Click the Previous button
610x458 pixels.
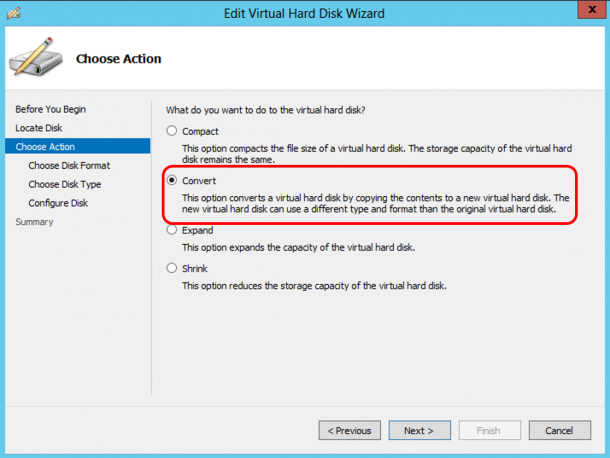(x=349, y=430)
